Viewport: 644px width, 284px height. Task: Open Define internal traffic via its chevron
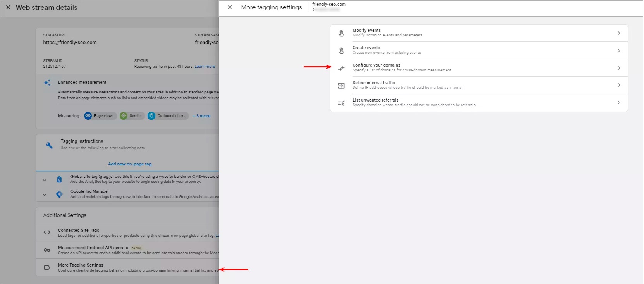(x=619, y=85)
